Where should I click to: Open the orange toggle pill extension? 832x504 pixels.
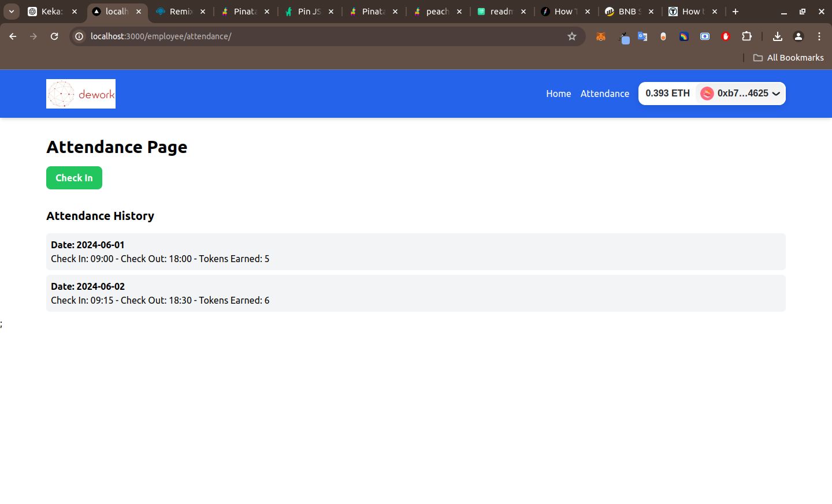coord(663,36)
